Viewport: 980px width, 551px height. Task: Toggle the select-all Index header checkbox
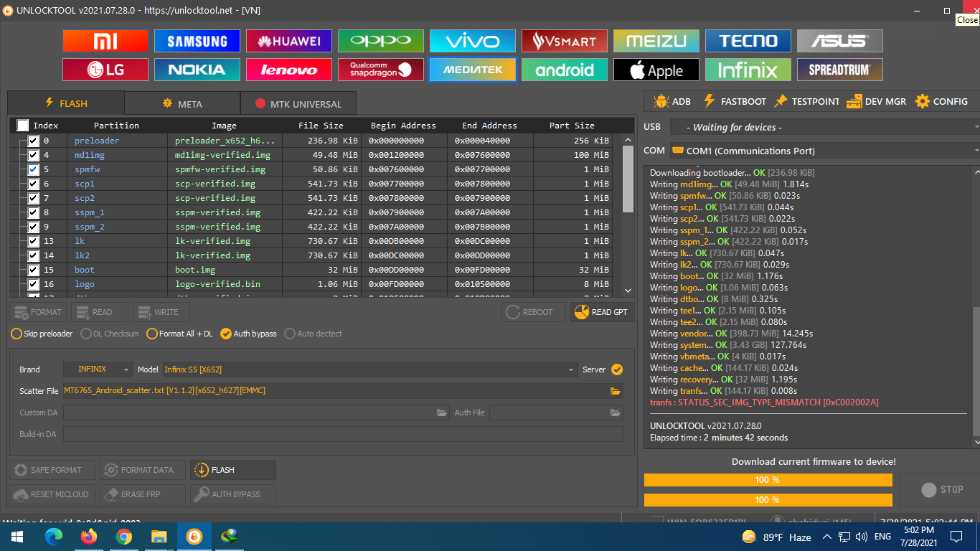[x=23, y=126]
